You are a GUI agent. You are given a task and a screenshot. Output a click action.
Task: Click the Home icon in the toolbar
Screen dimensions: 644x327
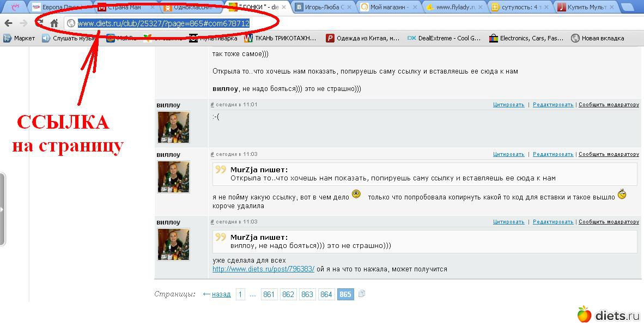54,23
